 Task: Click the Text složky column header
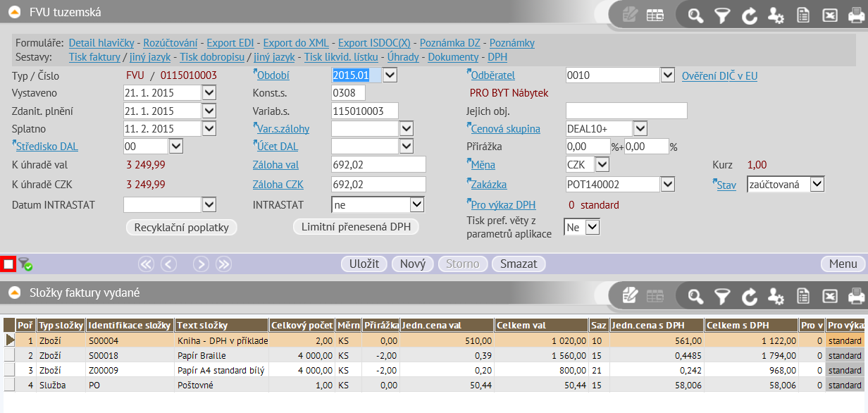click(222, 325)
